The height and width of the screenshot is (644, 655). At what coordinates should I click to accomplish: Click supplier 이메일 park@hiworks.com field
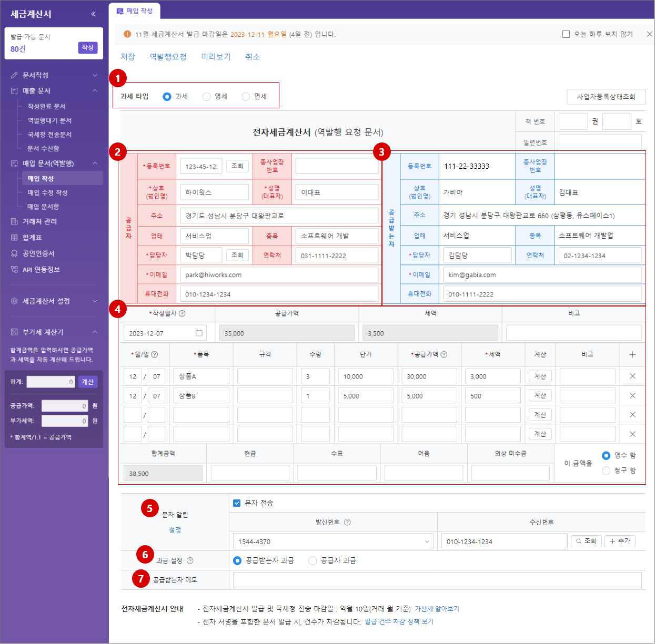point(279,275)
